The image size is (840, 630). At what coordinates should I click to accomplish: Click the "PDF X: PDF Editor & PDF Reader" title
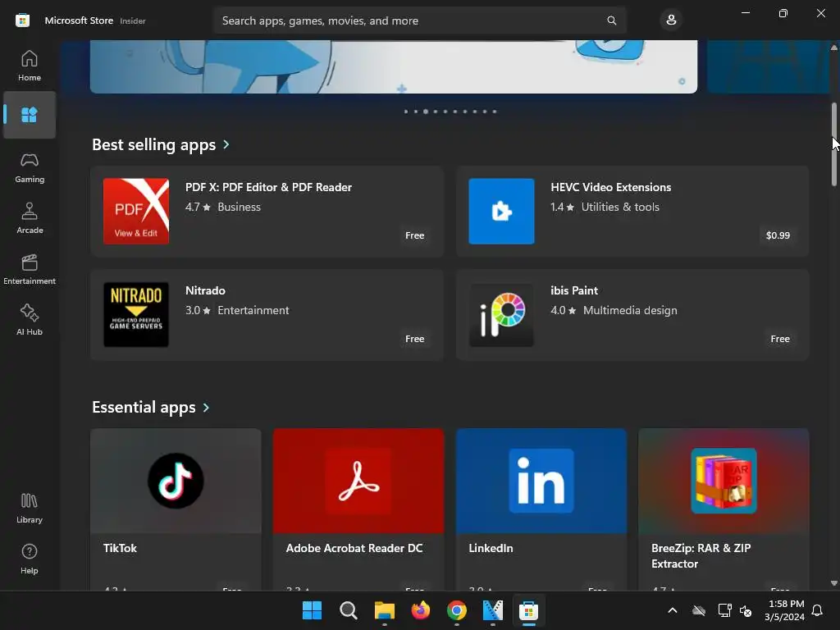268,187
